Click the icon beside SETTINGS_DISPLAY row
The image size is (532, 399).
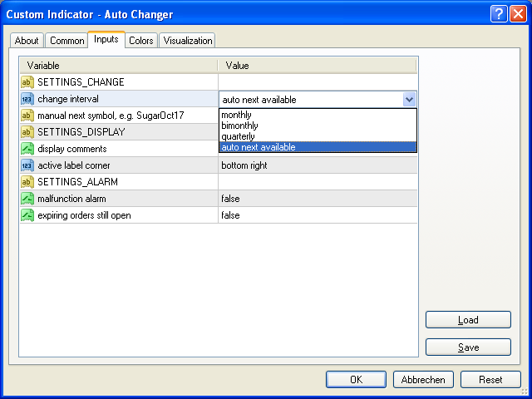click(x=27, y=132)
